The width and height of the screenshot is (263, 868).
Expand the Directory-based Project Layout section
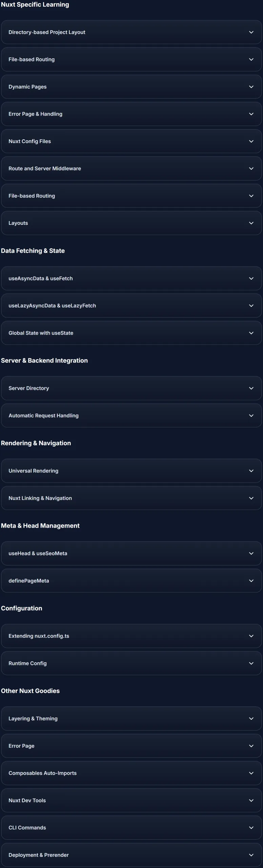click(x=131, y=32)
